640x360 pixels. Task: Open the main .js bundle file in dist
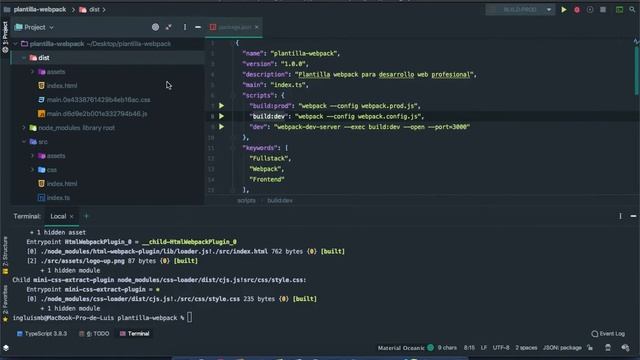(x=93, y=114)
